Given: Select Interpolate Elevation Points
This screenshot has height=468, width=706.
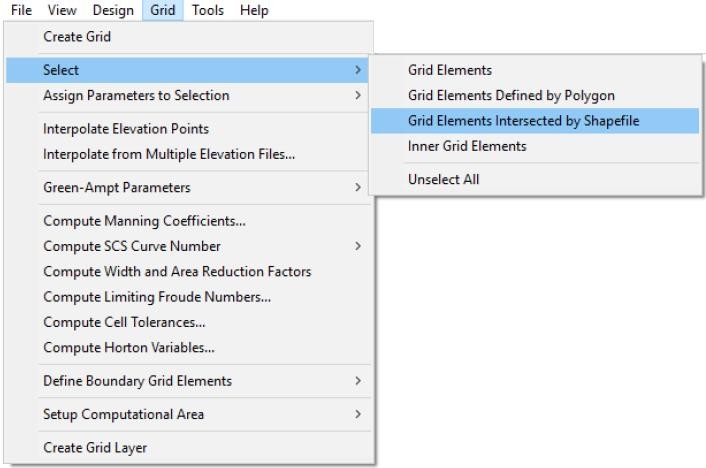Looking at the screenshot, I should [x=126, y=129].
